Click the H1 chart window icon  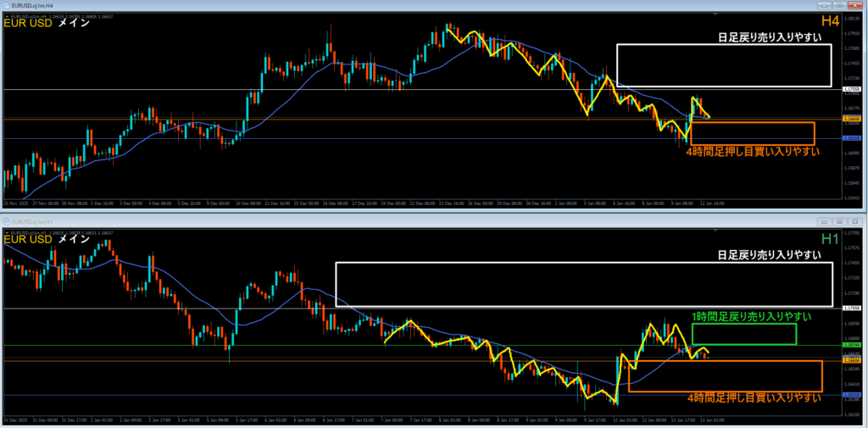click(7, 221)
